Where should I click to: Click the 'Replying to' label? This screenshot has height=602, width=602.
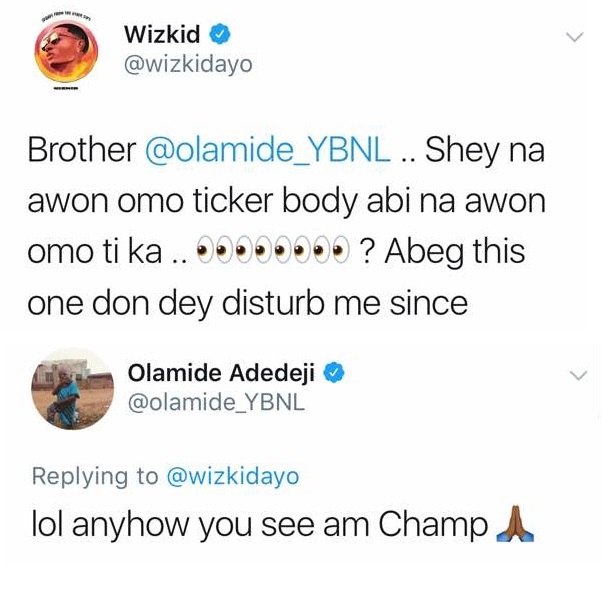click(95, 476)
